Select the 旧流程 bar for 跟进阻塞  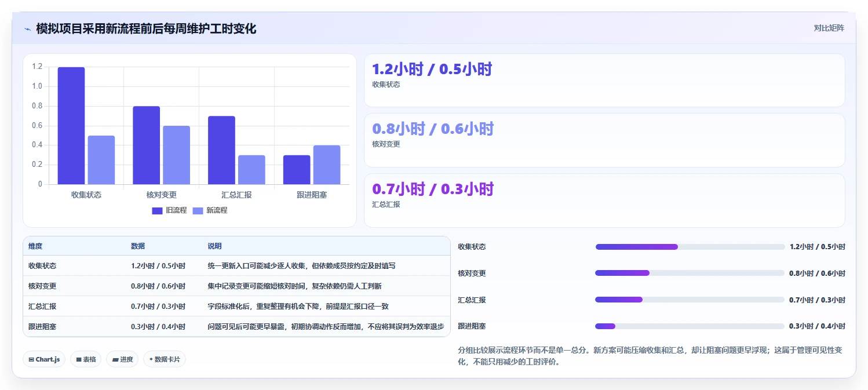(x=297, y=170)
